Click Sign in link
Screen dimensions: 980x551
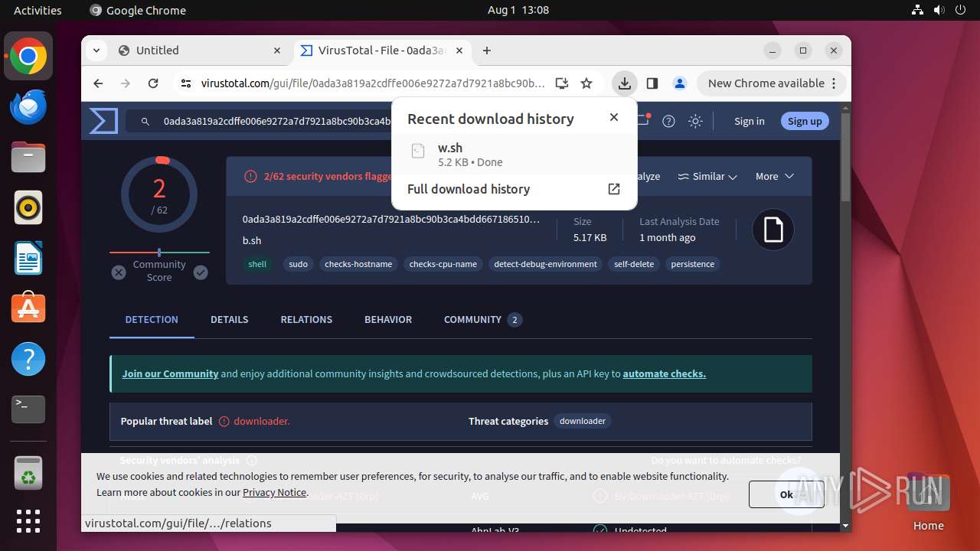click(x=749, y=121)
